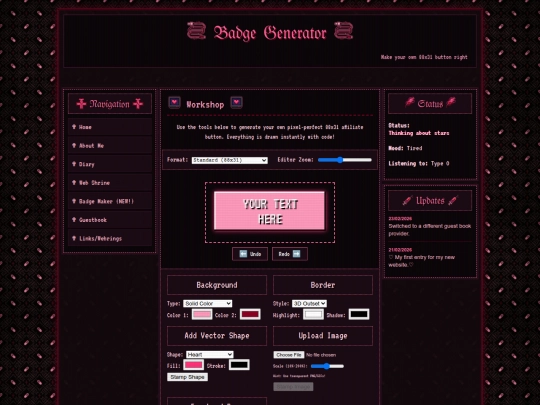Screen dimensions: 540x405
Task: Click the 'Listening to: Type 0' text
Action: click(x=419, y=164)
